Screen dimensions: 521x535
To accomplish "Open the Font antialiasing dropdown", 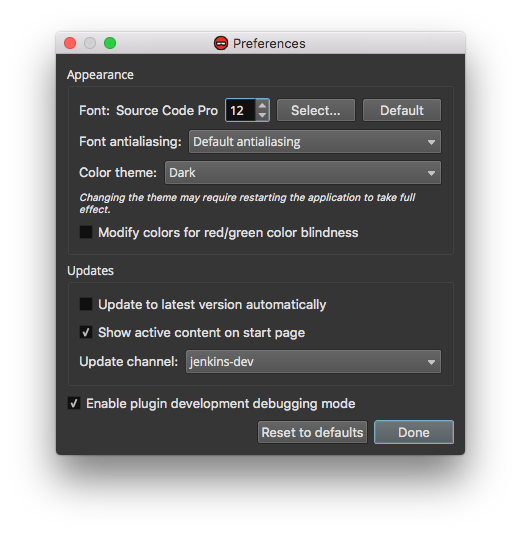I will pyautogui.click(x=315, y=142).
